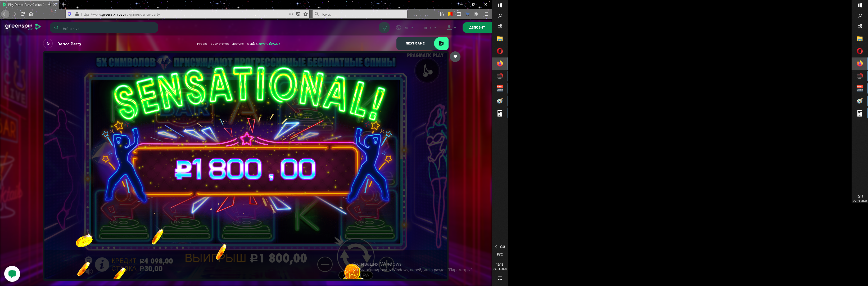Mute the Dance Party browser tab
868x286 pixels.
50,5
